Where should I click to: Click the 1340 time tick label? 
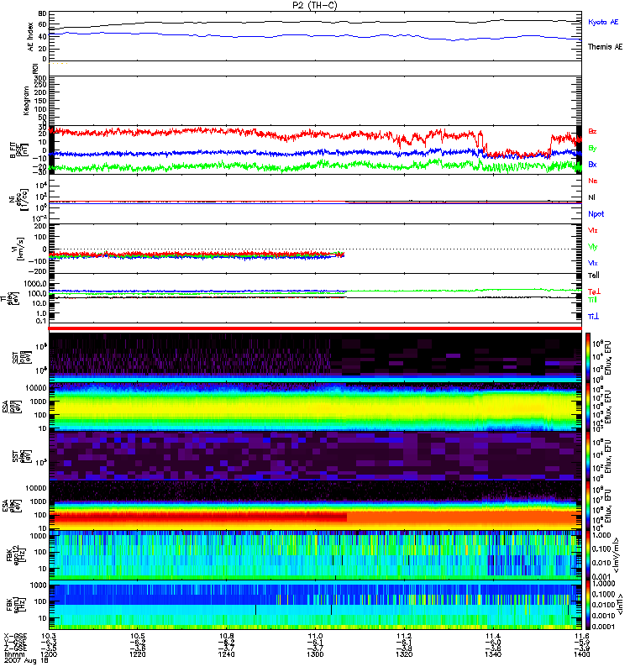pyautogui.click(x=493, y=654)
